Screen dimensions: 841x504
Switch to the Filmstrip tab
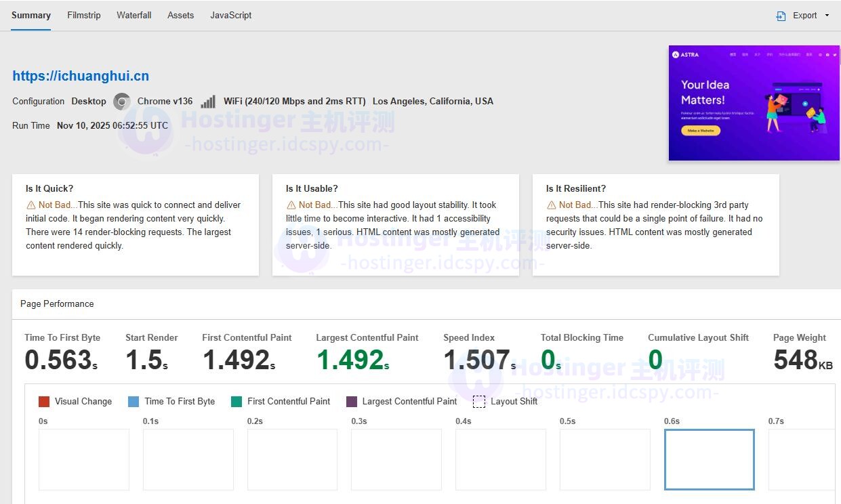pos(84,15)
